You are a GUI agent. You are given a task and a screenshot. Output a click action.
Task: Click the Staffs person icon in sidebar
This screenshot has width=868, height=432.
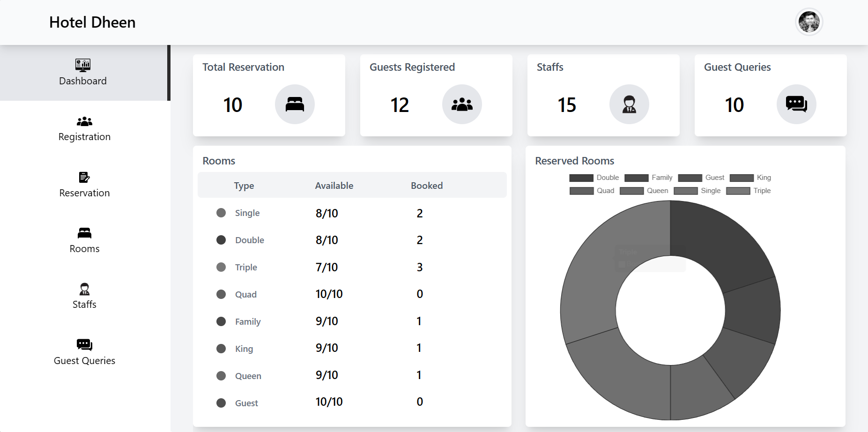point(84,289)
